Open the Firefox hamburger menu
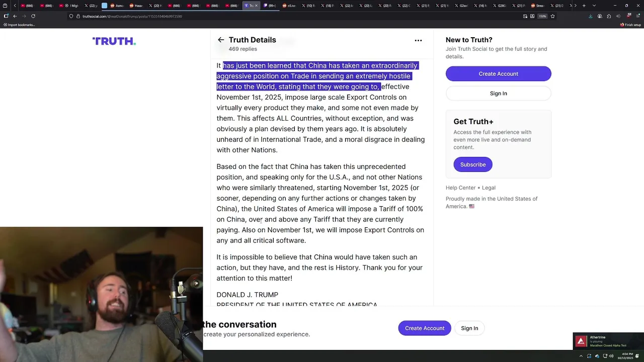The image size is (644, 362). (638, 16)
